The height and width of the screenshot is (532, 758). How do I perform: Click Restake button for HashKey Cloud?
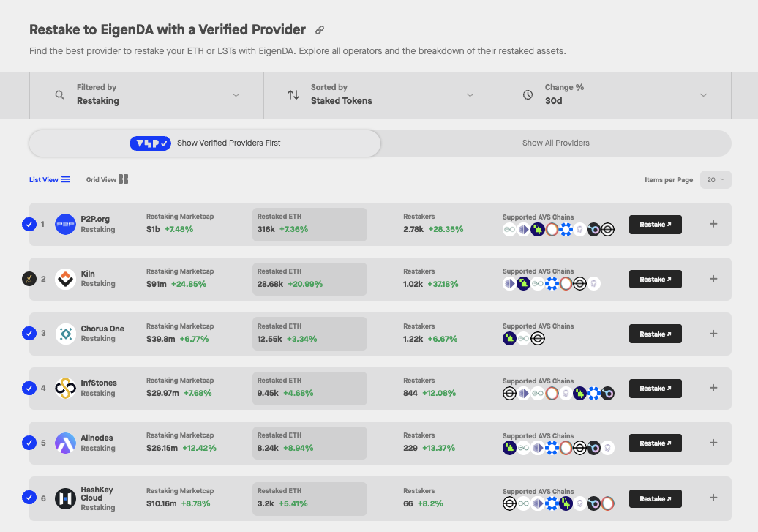(655, 498)
